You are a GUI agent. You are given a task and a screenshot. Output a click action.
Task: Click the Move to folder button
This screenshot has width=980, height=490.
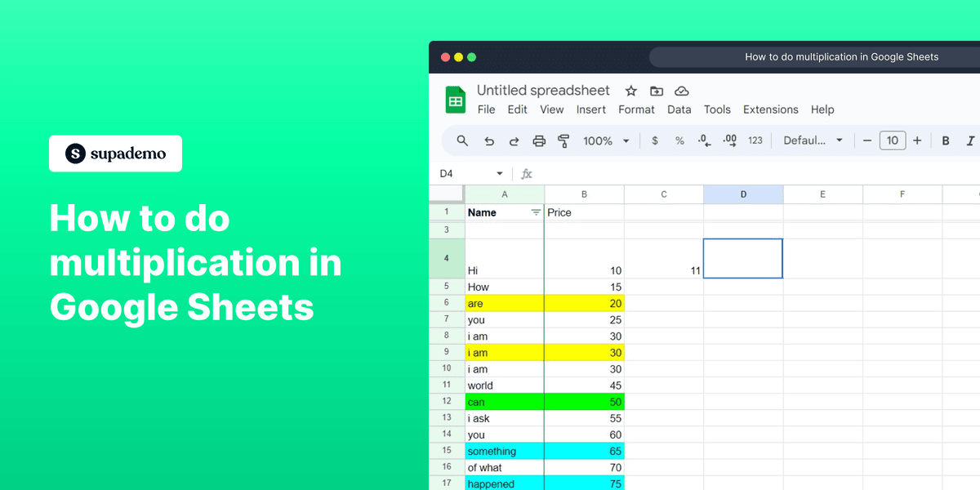pos(657,91)
